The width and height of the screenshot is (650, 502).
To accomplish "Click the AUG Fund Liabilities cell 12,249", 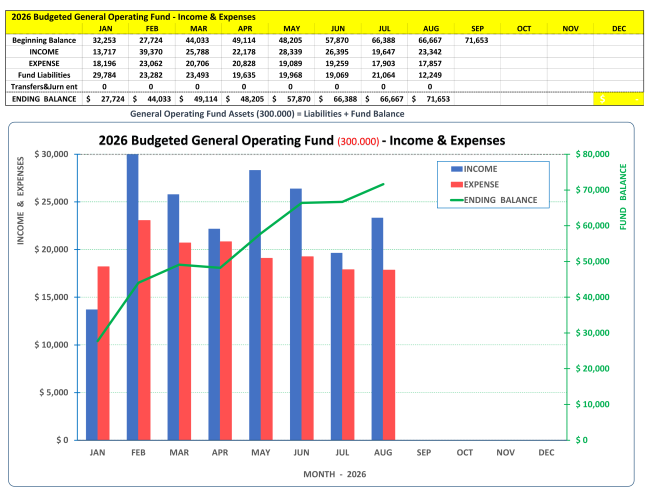I will point(430,75).
